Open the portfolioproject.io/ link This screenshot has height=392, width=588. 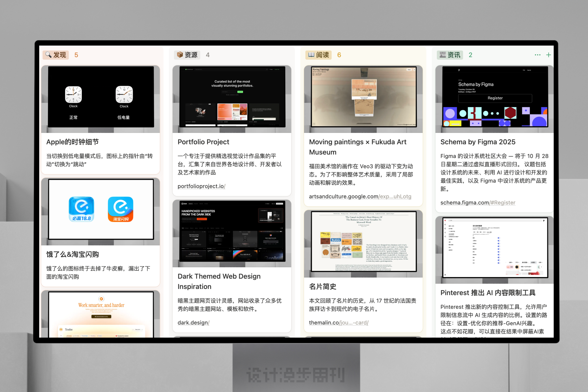click(x=201, y=186)
